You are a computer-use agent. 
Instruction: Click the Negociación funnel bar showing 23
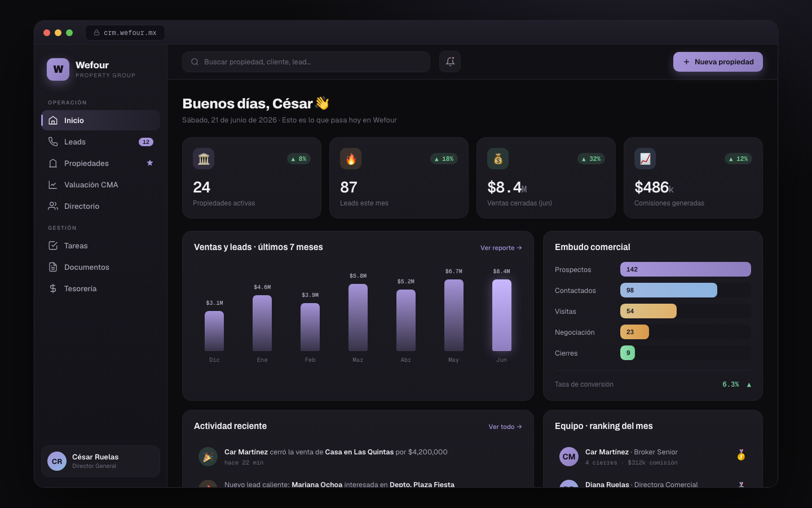pyautogui.click(x=634, y=332)
